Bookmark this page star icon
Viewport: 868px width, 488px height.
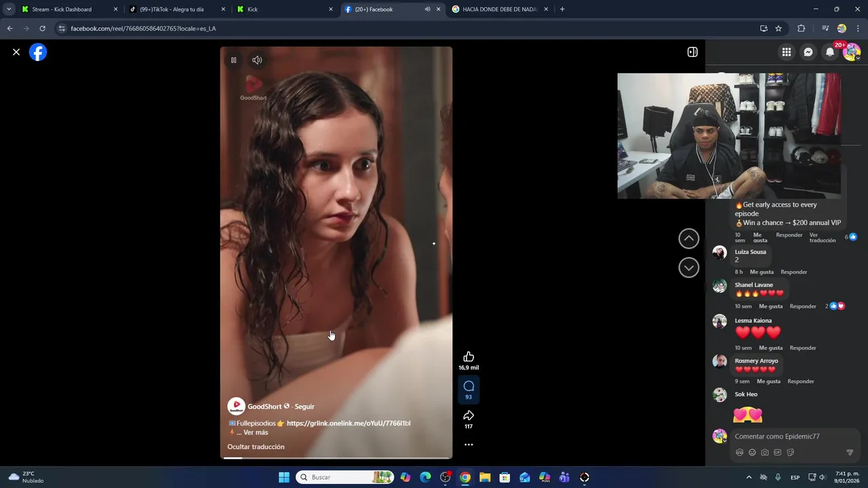tap(778, 28)
